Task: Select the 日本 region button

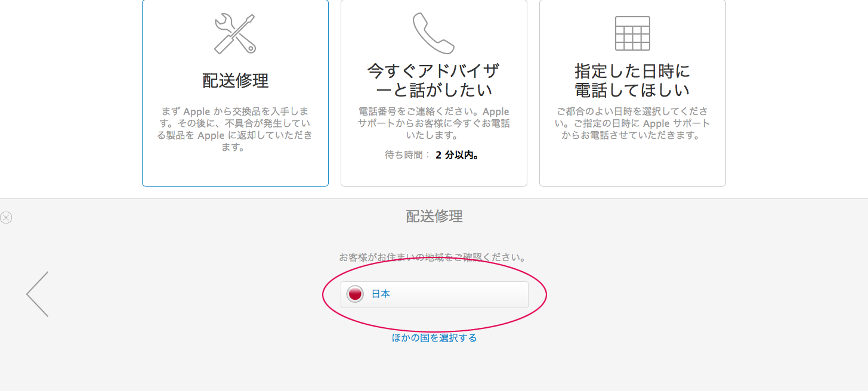Action: (434, 294)
